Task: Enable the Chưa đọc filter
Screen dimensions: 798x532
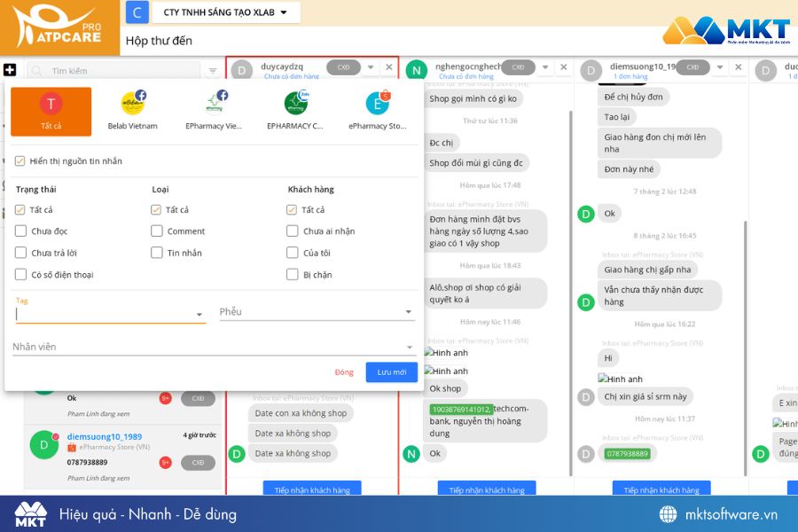Action: [x=20, y=231]
